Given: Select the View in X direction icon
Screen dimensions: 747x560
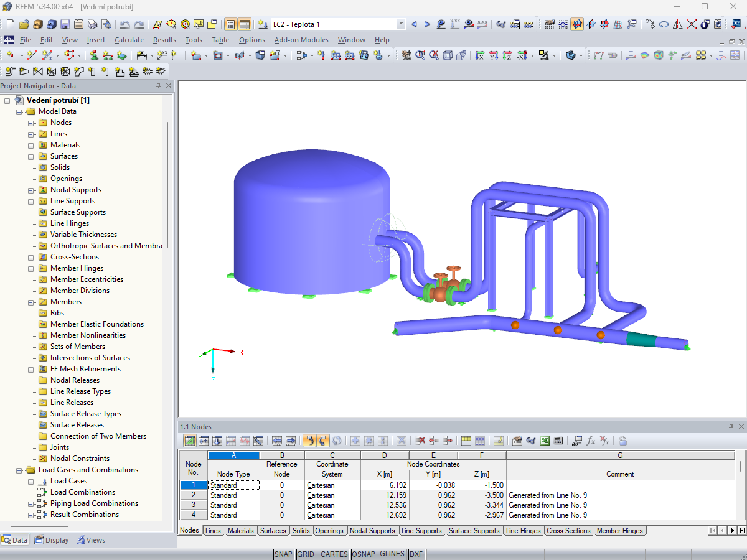Looking at the screenshot, I should coord(591,25).
